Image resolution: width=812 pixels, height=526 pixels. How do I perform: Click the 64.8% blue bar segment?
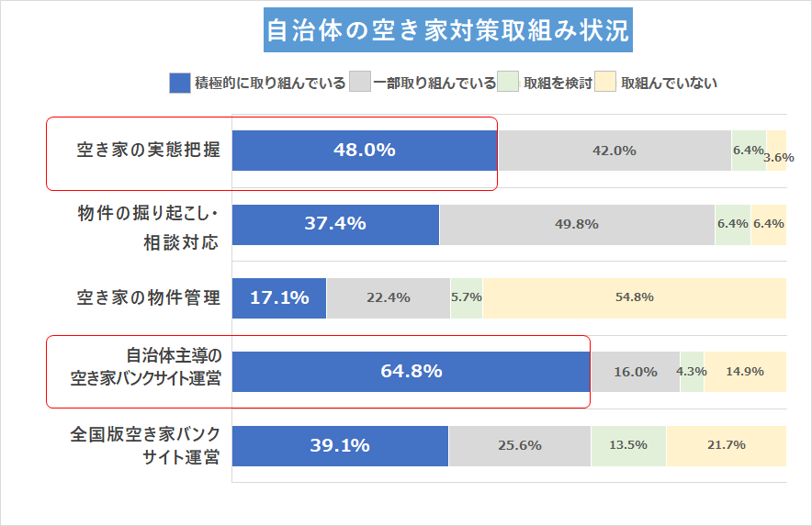[x=411, y=372]
